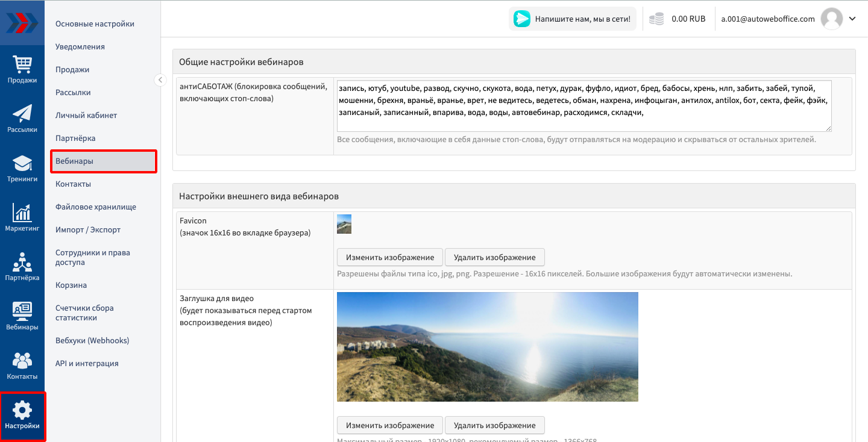The height and width of the screenshot is (442, 868).
Task: Click the Настройки gear icon
Action: [x=22, y=411]
